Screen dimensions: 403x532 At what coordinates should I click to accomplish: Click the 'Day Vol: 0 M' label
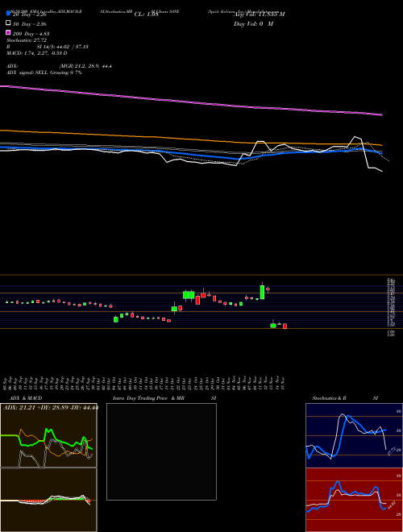click(x=253, y=23)
